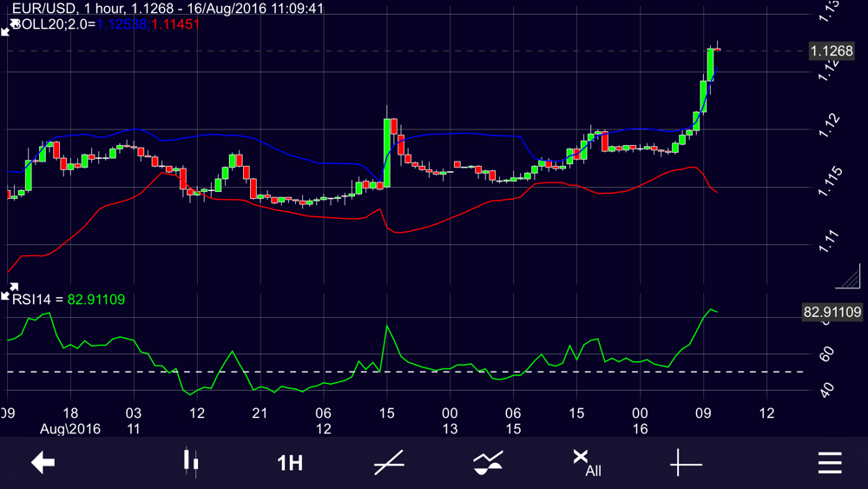This screenshot has height=489, width=868.
Task: Click the 82.91109 RSI value tag
Action: [x=832, y=312]
